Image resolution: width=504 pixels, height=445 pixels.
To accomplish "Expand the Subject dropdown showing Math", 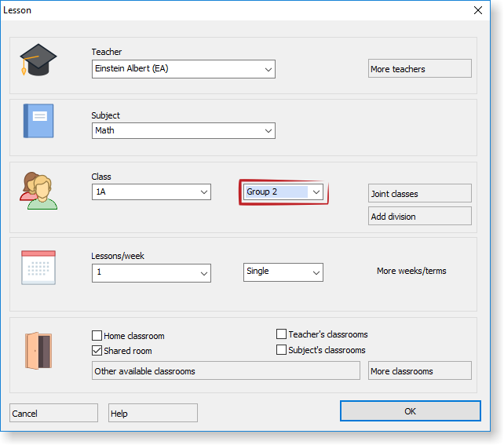I will [268, 130].
